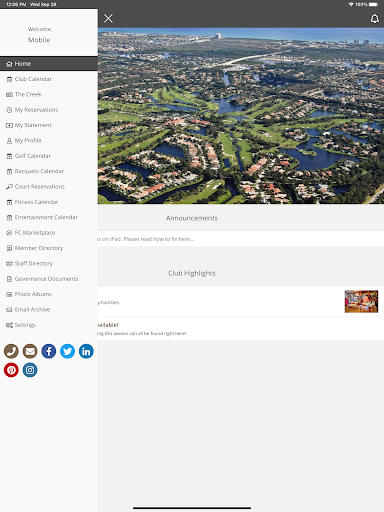Go to My Reservations

[49, 110]
